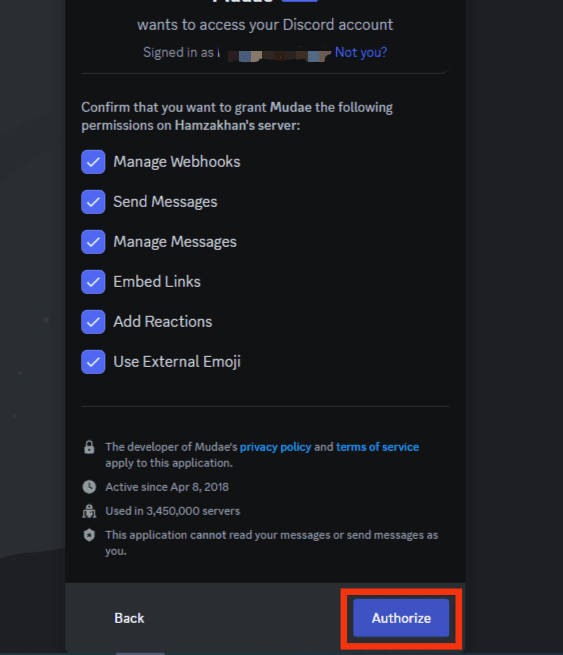Click the lock icon beside privacy policy

(89, 447)
